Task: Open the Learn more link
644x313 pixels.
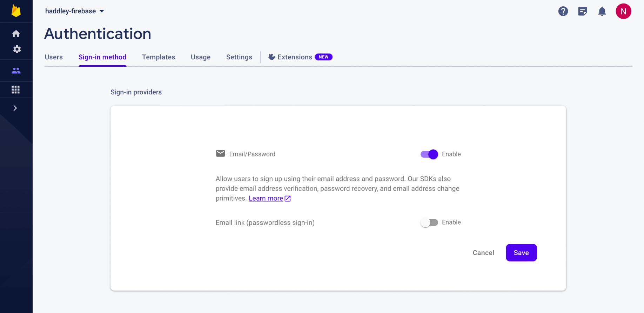Action: (266, 198)
